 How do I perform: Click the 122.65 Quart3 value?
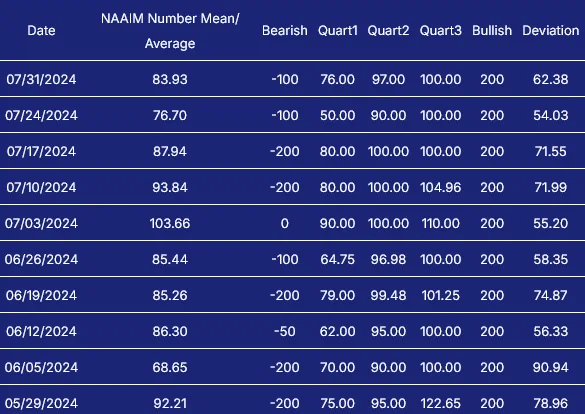tap(440, 403)
